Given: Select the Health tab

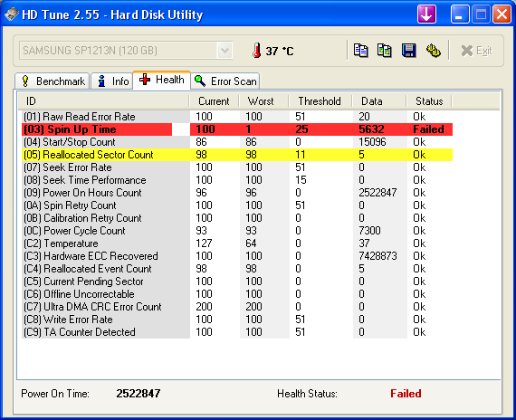Looking at the screenshot, I should 161,80.
